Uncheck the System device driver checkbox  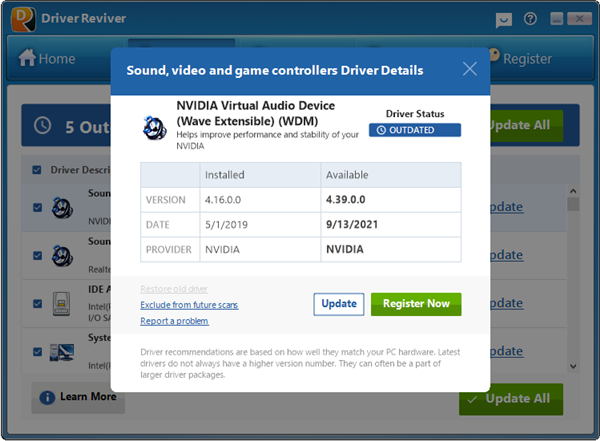click(x=38, y=352)
